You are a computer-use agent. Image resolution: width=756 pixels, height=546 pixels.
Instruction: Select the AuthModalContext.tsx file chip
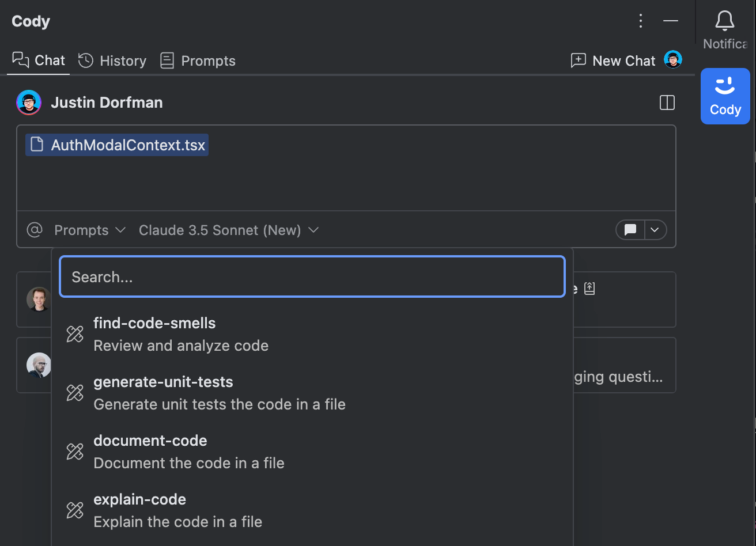[117, 145]
